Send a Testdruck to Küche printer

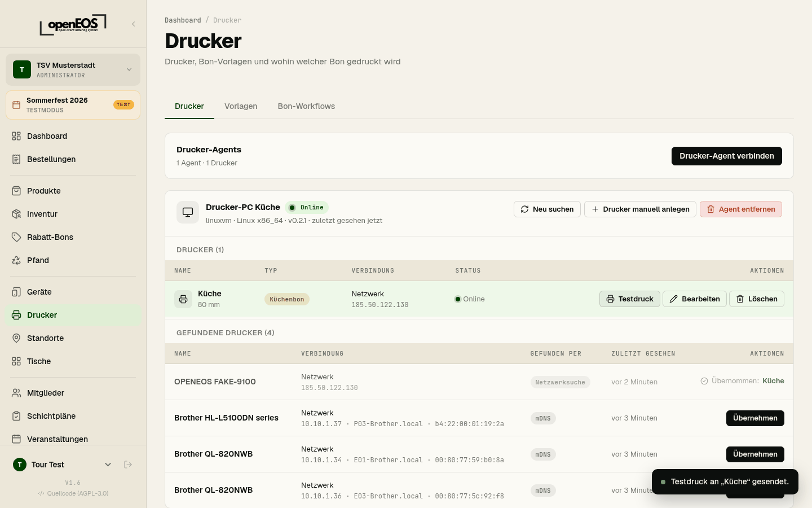click(x=630, y=299)
